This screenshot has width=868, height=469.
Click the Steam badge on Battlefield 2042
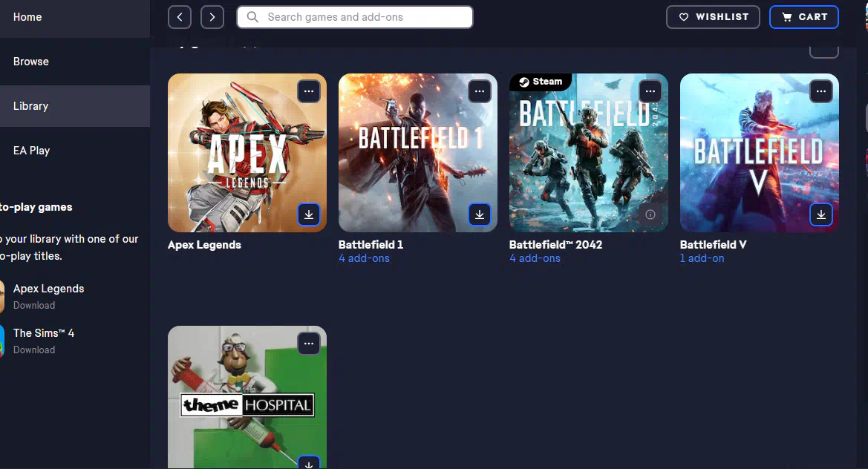pos(541,82)
